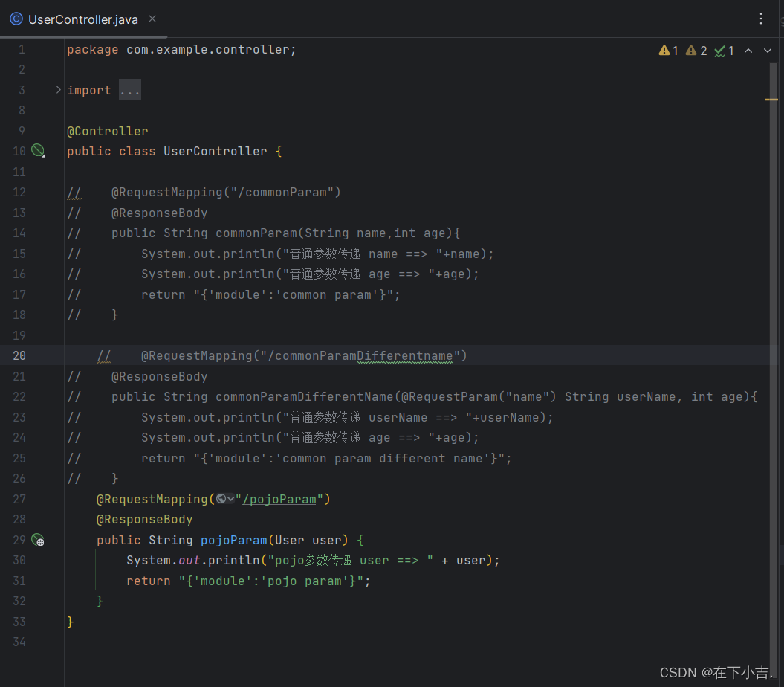Viewport: 784px width, 687px height.
Task: Close the UserController.java tab
Action: [x=152, y=19]
